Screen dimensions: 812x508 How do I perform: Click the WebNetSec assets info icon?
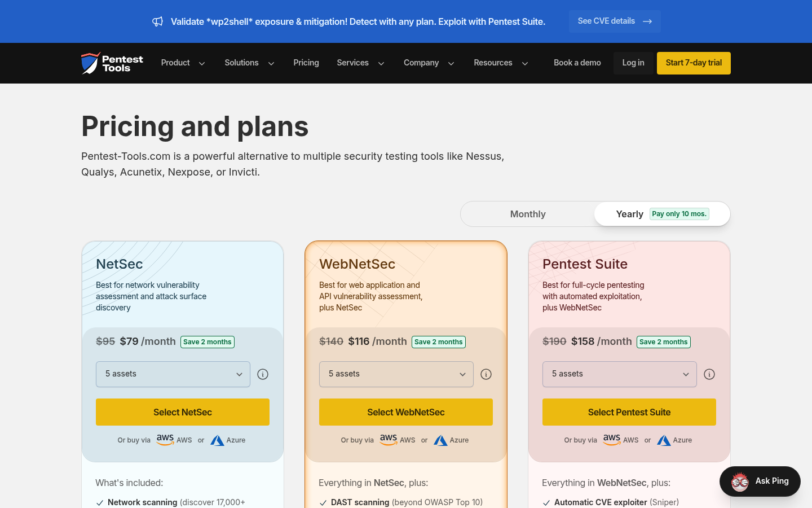[x=486, y=374]
